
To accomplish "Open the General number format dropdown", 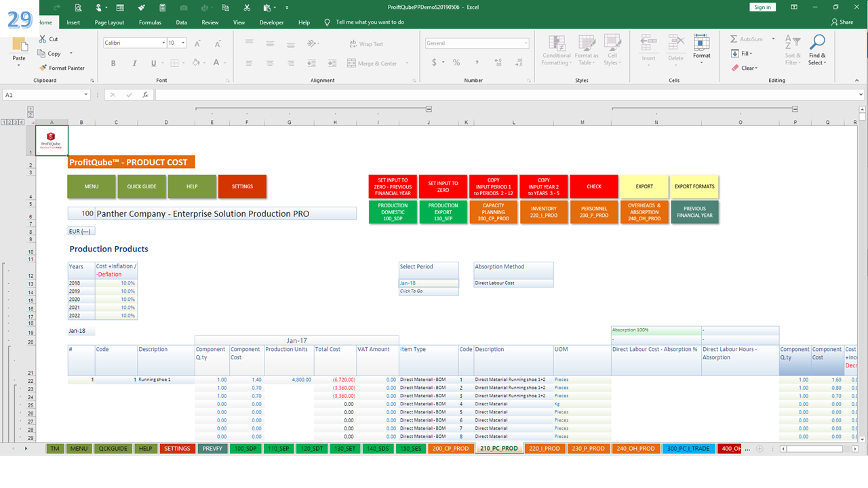I will 526,43.
